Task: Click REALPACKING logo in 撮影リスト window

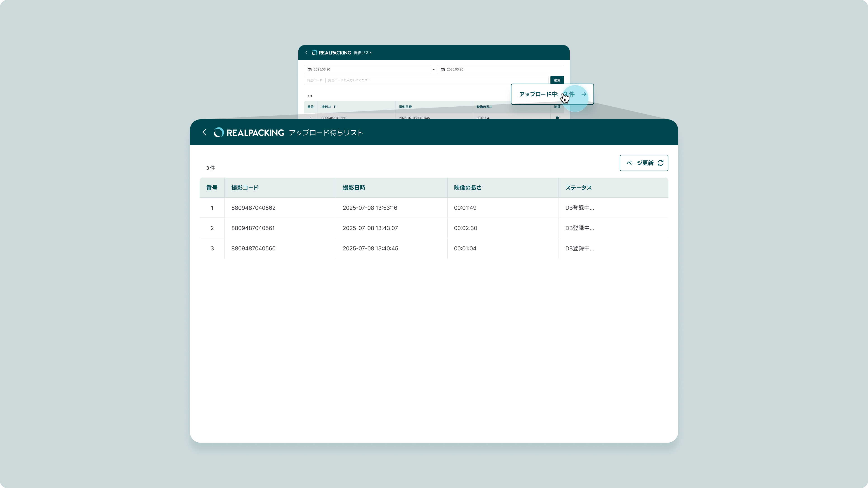Action: [x=331, y=53]
